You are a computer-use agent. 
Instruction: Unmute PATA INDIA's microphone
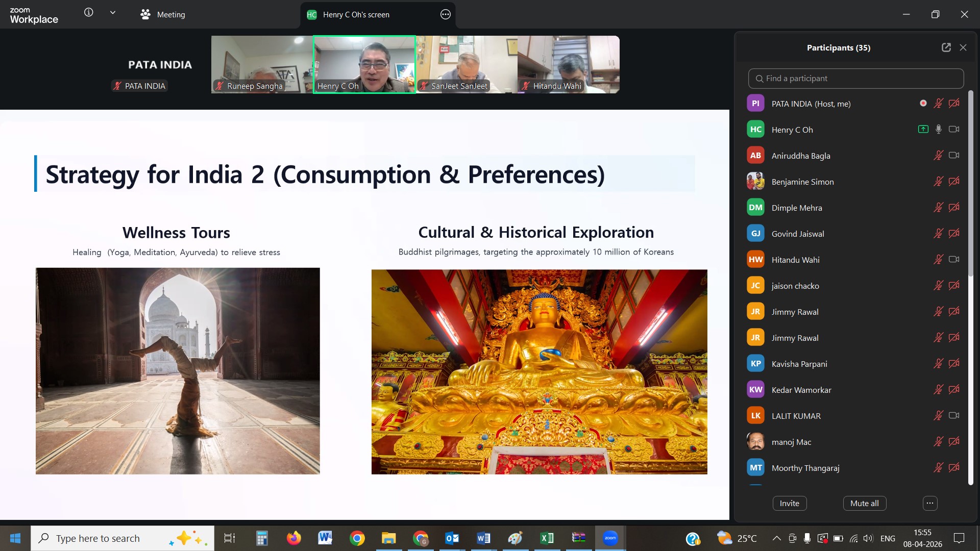(939, 103)
